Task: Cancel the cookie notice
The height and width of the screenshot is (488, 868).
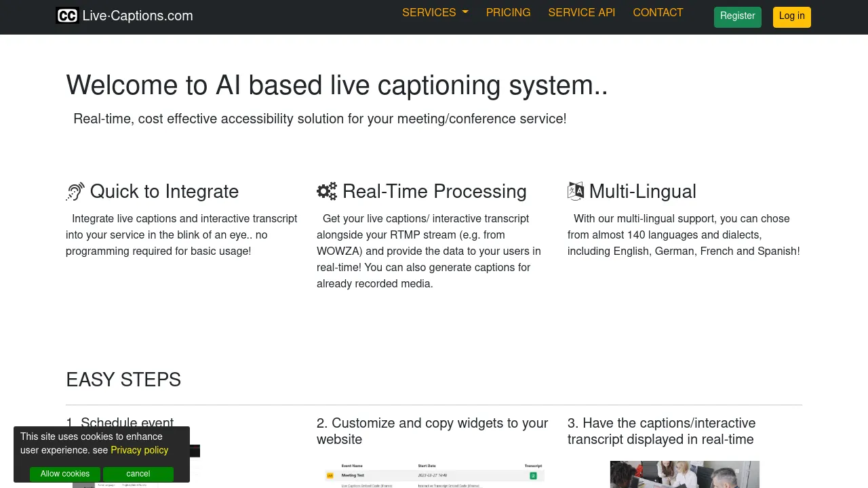Action: tap(138, 474)
